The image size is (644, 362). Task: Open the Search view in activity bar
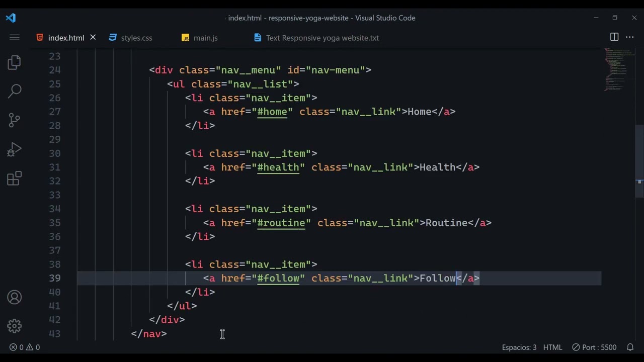click(15, 91)
